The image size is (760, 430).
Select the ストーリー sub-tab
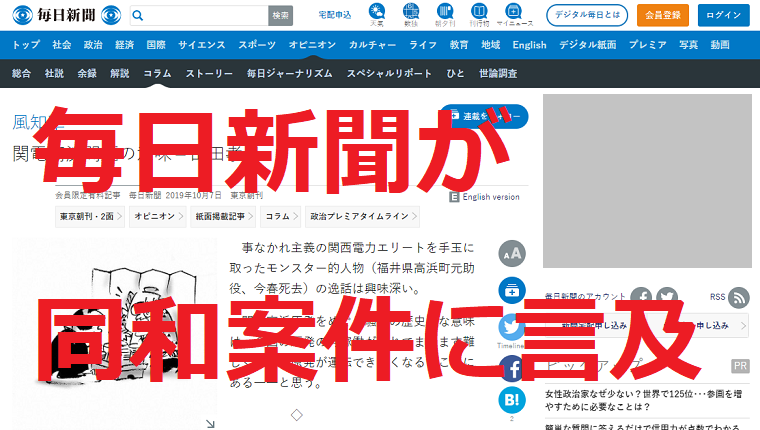point(209,74)
